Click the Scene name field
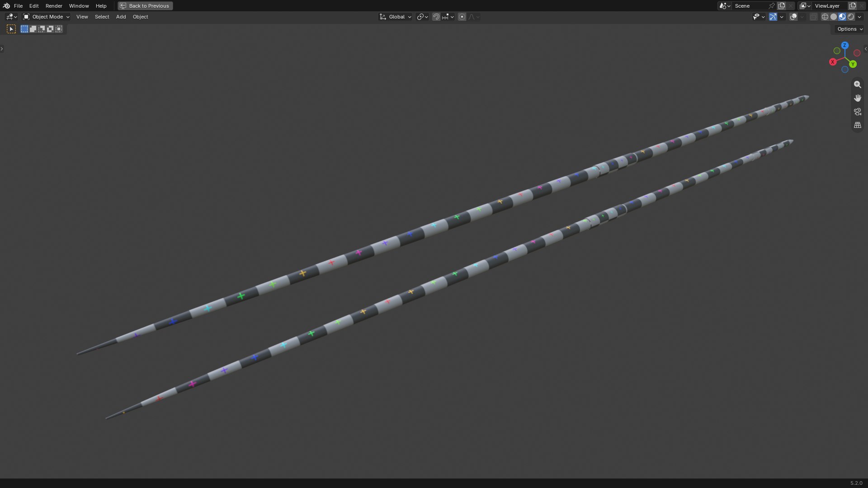Viewport: 868px width, 488px height. pos(750,6)
